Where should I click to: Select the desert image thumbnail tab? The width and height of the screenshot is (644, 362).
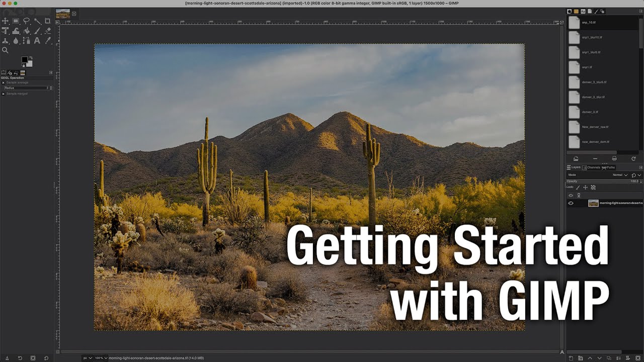click(63, 14)
